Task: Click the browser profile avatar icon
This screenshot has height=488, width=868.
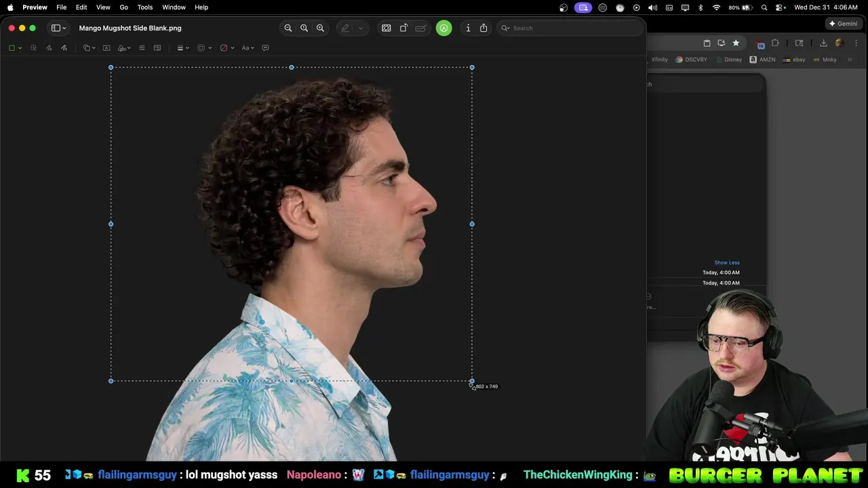Action: (840, 43)
